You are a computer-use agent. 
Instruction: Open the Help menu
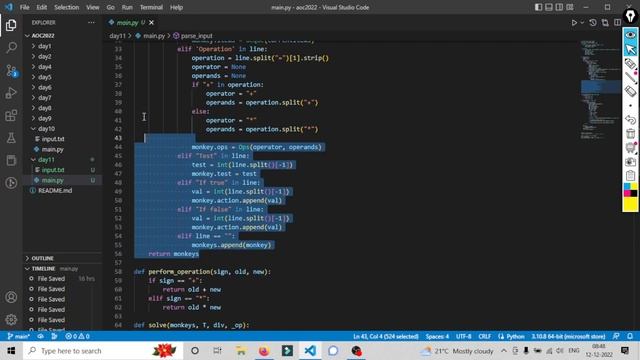(x=176, y=7)
